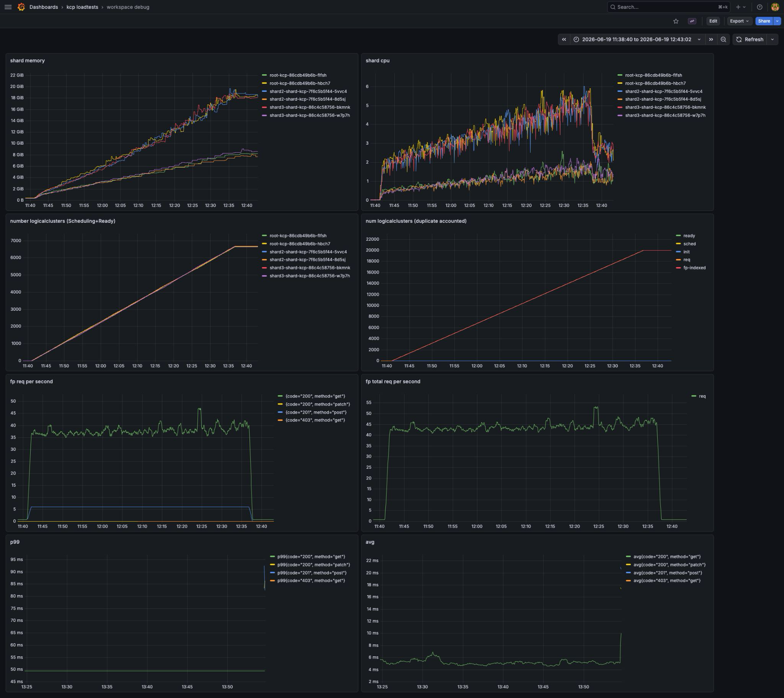Screen dimensions: 784x698
Task: Click the clock icon in time picker
Action: pos(576,39)
